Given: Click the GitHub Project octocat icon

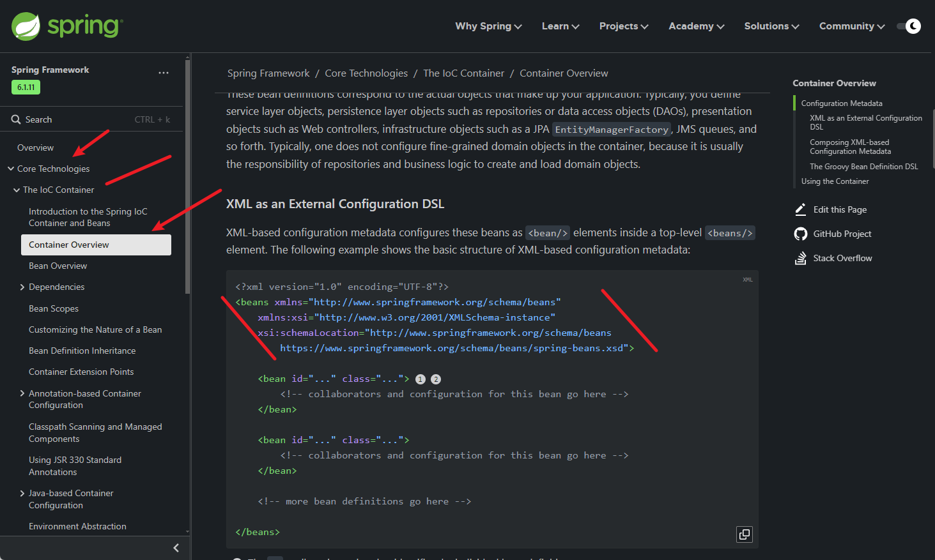Looking at the screenshot, I should (x=800, y=234).
